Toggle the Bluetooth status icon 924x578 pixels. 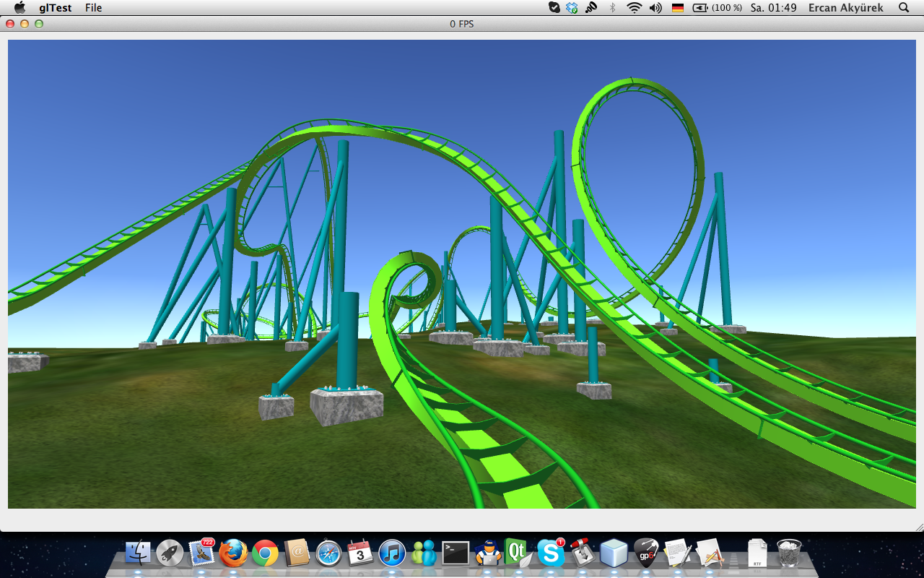point(613,8)
